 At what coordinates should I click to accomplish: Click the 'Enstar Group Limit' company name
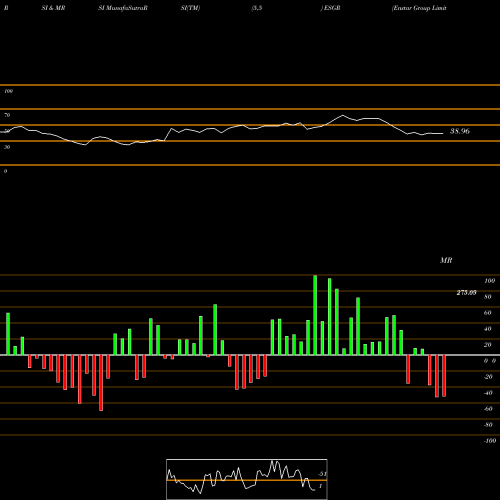tap(419, 8)
